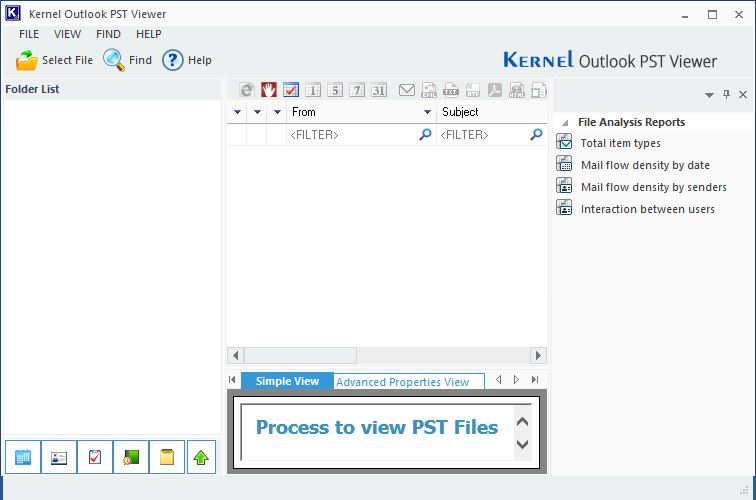Open Mail flow density by date report
The height and width of the screenshot is (500, 756).
645,165
